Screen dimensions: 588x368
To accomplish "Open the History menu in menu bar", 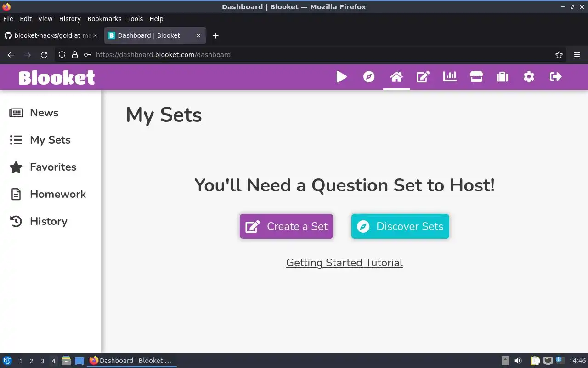I will [70, 19].
